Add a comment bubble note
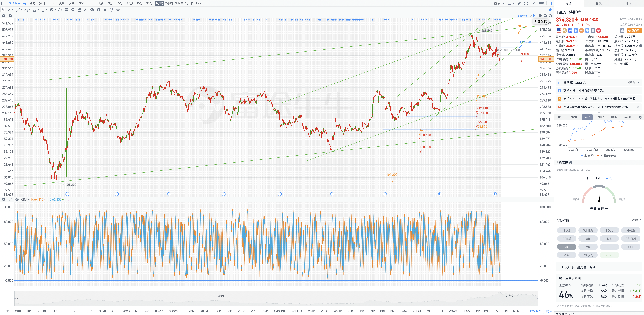 point(66,10)
